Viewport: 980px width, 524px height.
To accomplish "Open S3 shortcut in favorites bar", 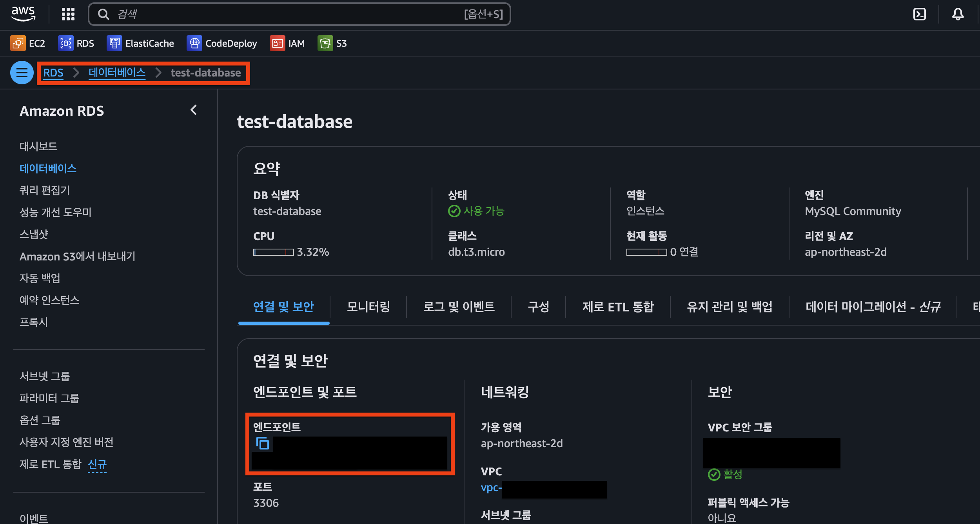I will coord(332,43).
